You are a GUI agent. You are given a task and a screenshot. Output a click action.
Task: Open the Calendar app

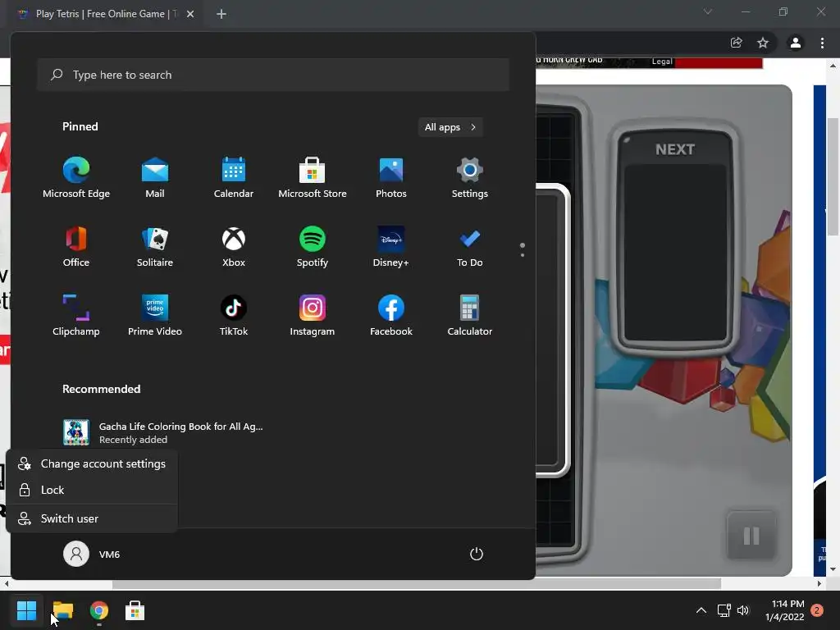(x=234, y=178)
